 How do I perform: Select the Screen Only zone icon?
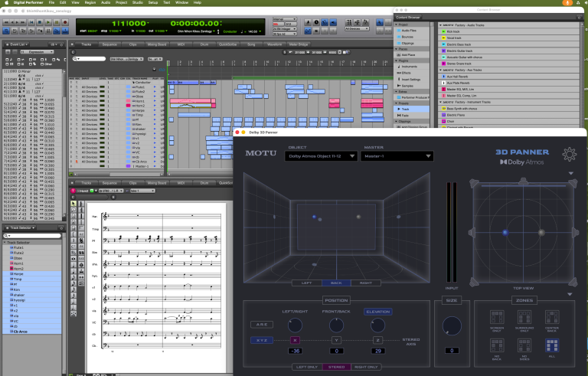[x=497, y=317]
